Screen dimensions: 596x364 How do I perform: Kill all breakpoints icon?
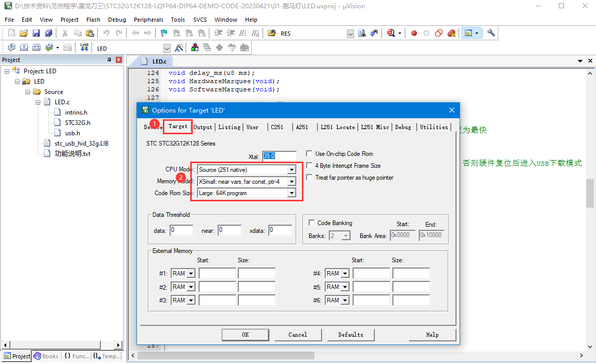(x=452, y=33)
